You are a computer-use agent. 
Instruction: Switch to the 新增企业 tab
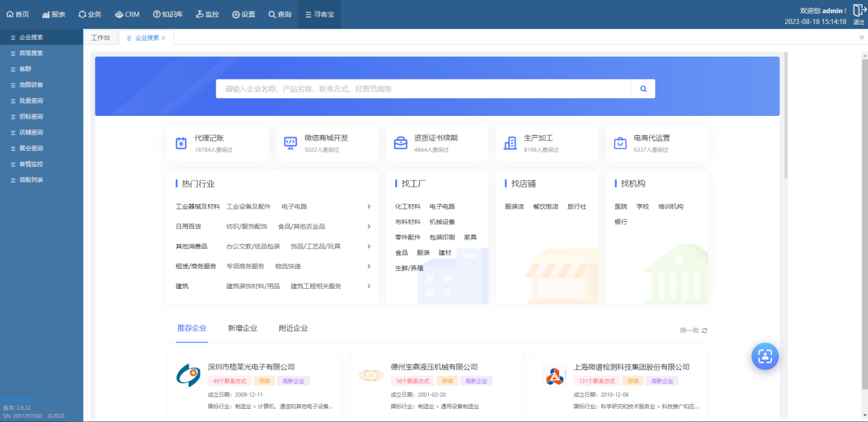pos(242,329)
